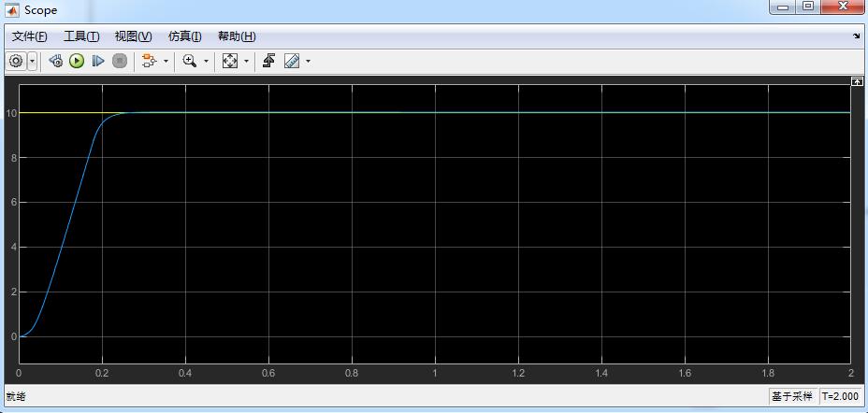This screenshot has width=868, height=413.
Task: Click the T=2.000 time status field
Action: point(840,396)
